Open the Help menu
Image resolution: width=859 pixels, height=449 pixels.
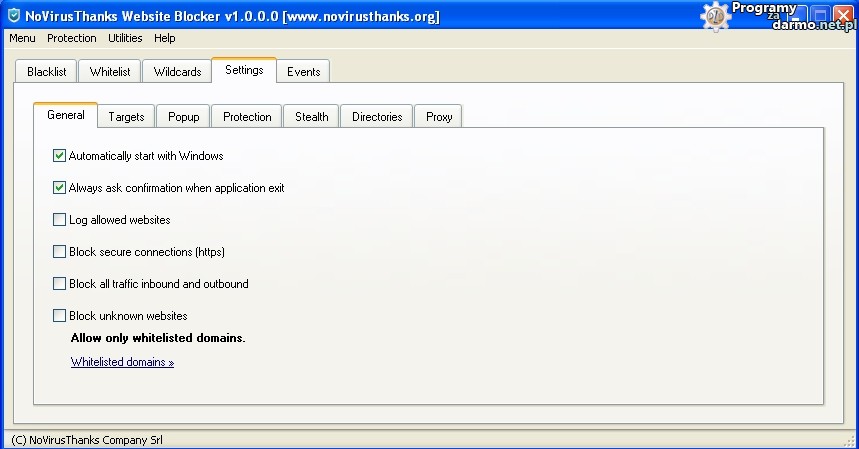point(165,38)
